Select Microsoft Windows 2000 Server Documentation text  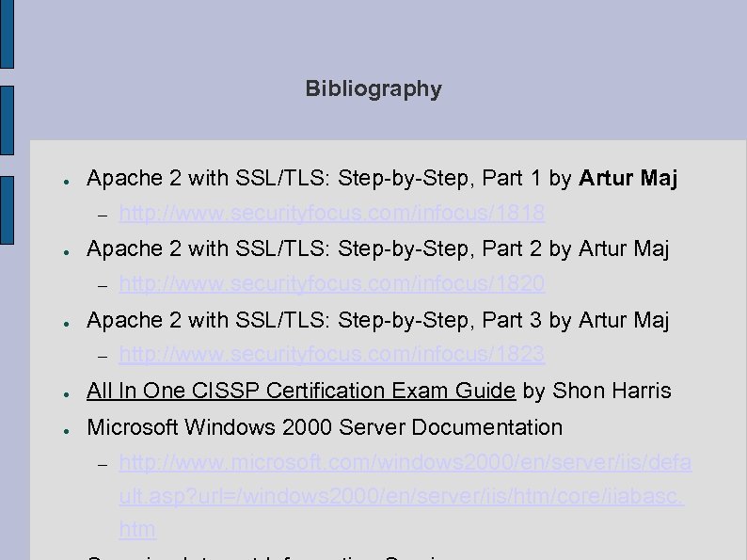point(324,427)
